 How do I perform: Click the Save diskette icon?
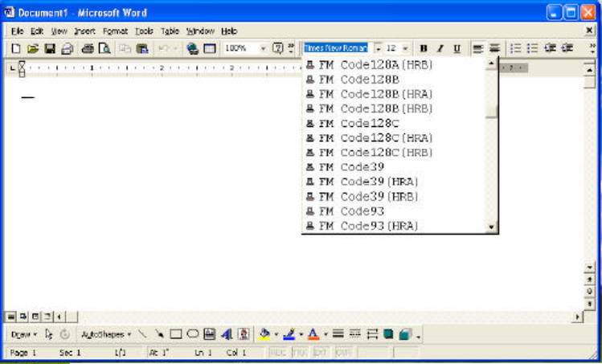tap(50, 49)
